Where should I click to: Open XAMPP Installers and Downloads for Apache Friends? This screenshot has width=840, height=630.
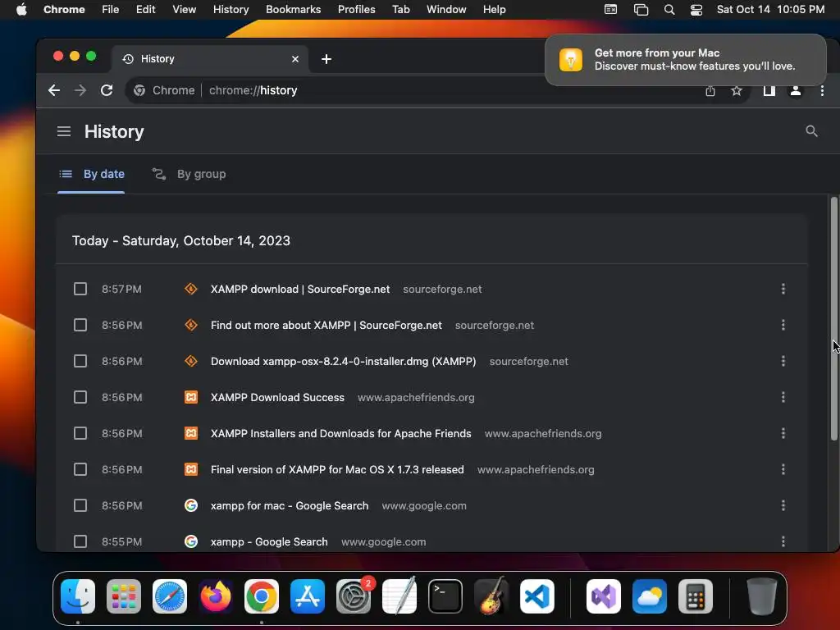tap(340, 433)
